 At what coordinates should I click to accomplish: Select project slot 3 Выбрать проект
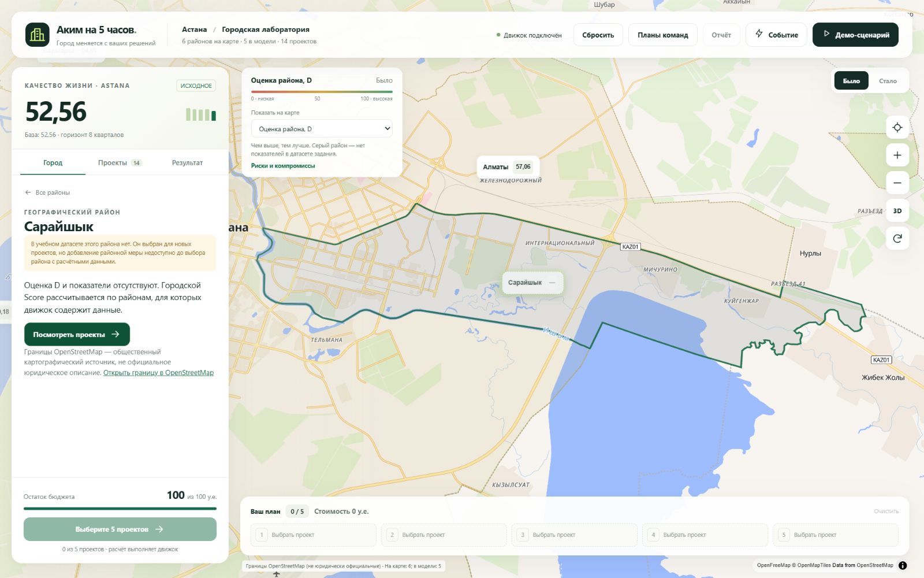[575, 535]
